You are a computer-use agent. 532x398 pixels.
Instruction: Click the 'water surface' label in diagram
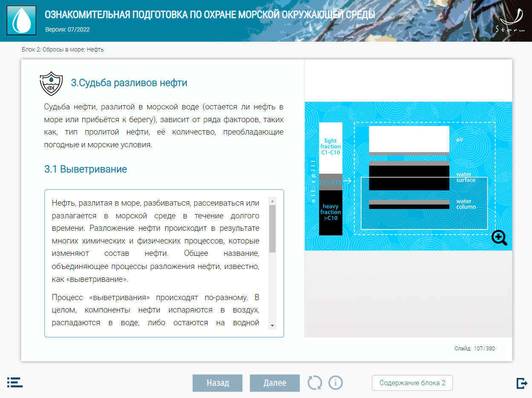tap(466, 177)
